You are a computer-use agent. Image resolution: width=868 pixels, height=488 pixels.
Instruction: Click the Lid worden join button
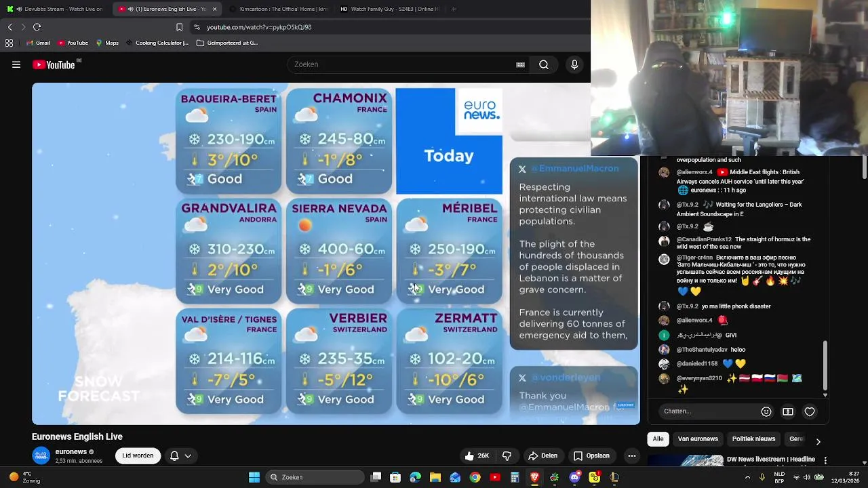coord(138,455)
